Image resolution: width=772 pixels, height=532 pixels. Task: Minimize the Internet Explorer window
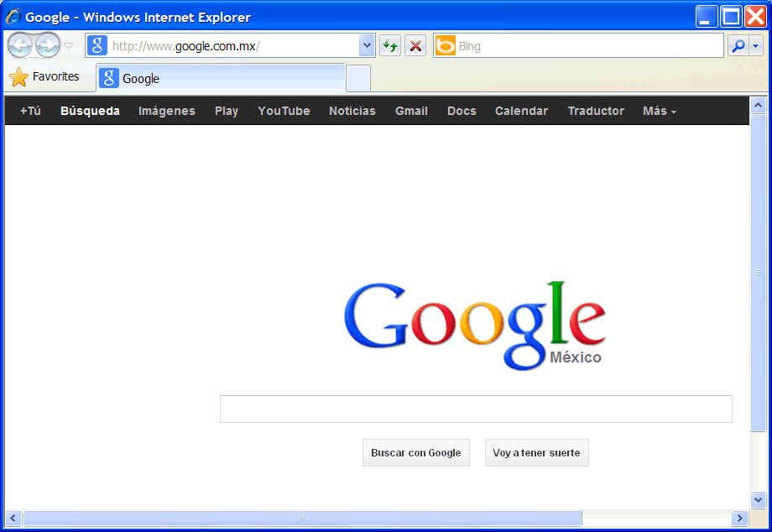(x=706, y=16)
